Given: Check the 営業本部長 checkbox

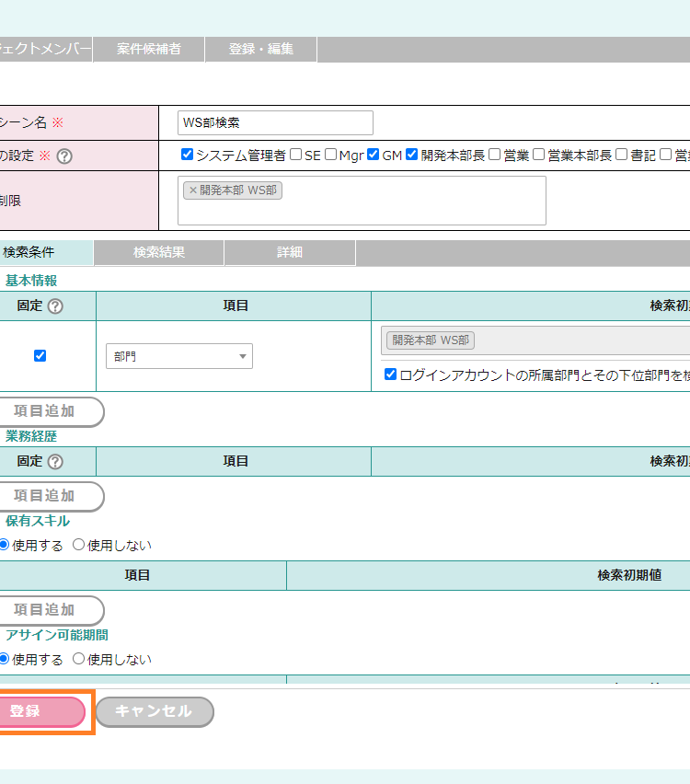Looking at the screenshot, I should pos(539,155).
